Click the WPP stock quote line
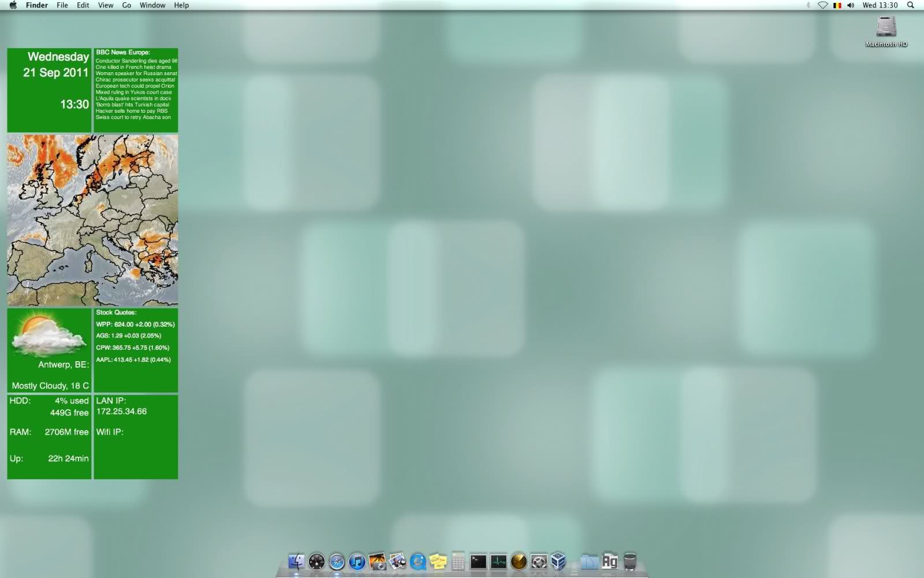The height and width of the screenshot is (578, 924). click(x=135, y=324)
